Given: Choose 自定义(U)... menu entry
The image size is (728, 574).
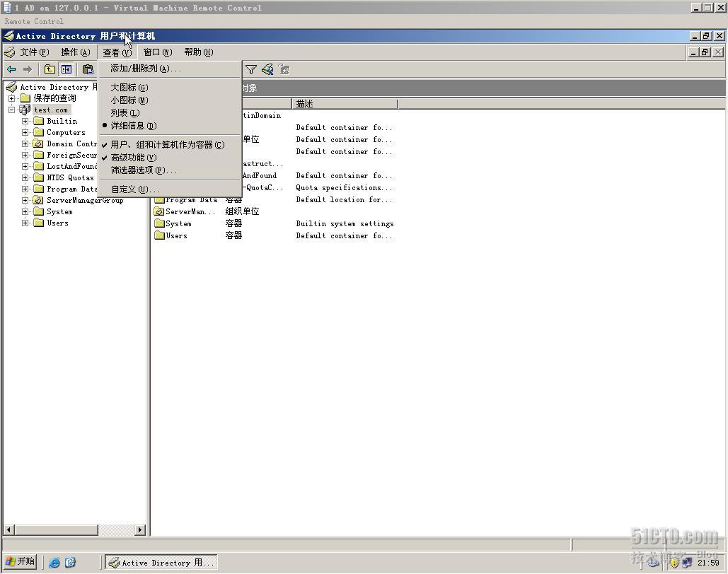Looking at the screenshot, I should coord(170,189).
